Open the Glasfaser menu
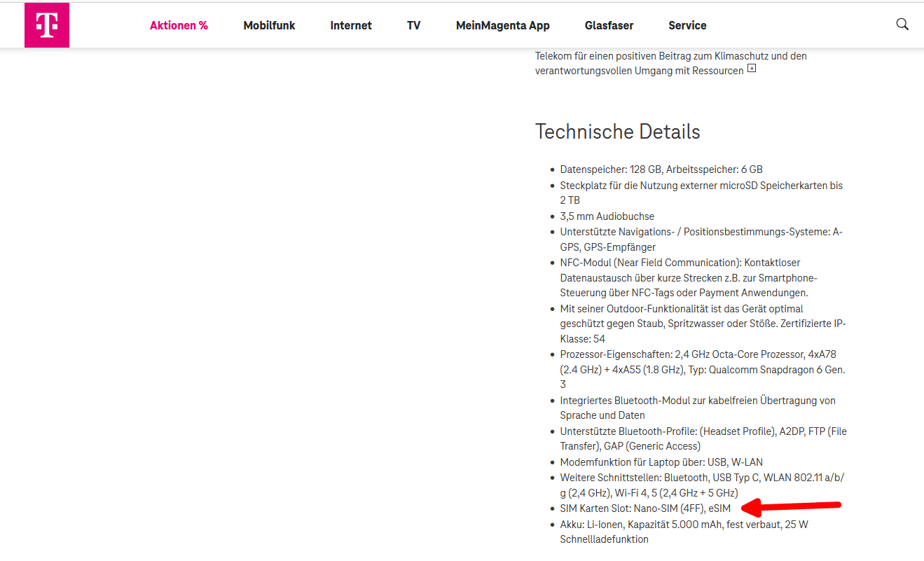This screenshot has width=924, height=561. (609, 25)
